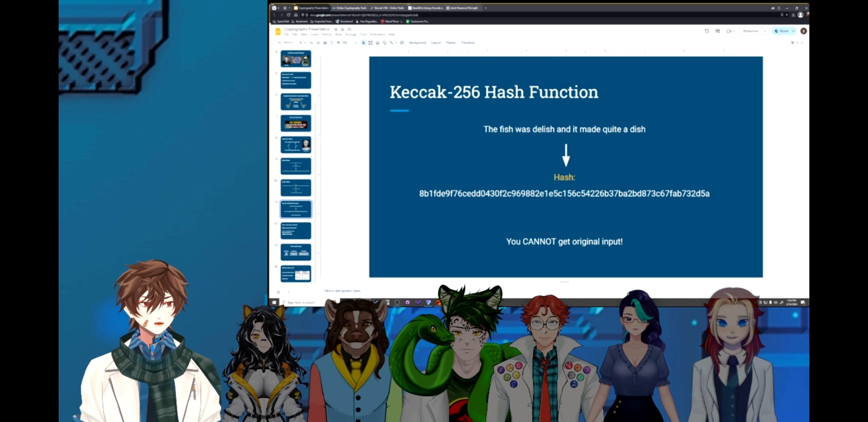This screenshot has width=868, height=422.
Task: Select the shape tool
Action: 384,43
